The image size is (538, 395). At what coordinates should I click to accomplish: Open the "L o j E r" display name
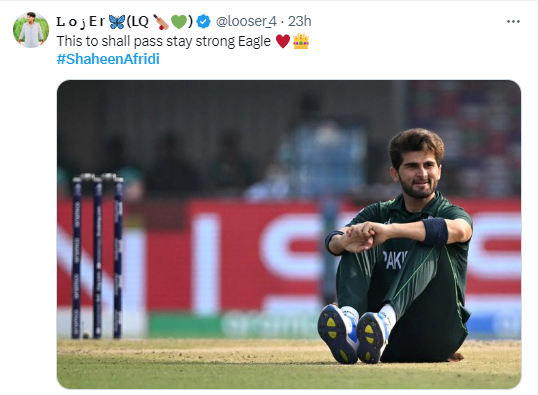pos(81,22)
